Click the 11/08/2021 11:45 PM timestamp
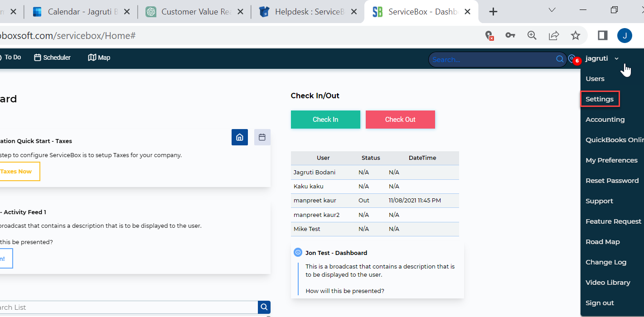644x317 pixels. pos(415,200)
